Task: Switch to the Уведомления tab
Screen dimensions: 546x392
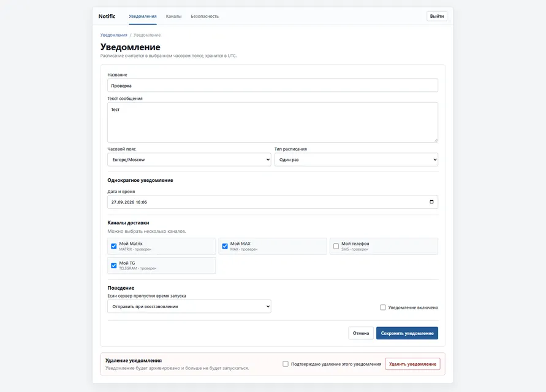Action: (x=143, y=17)
